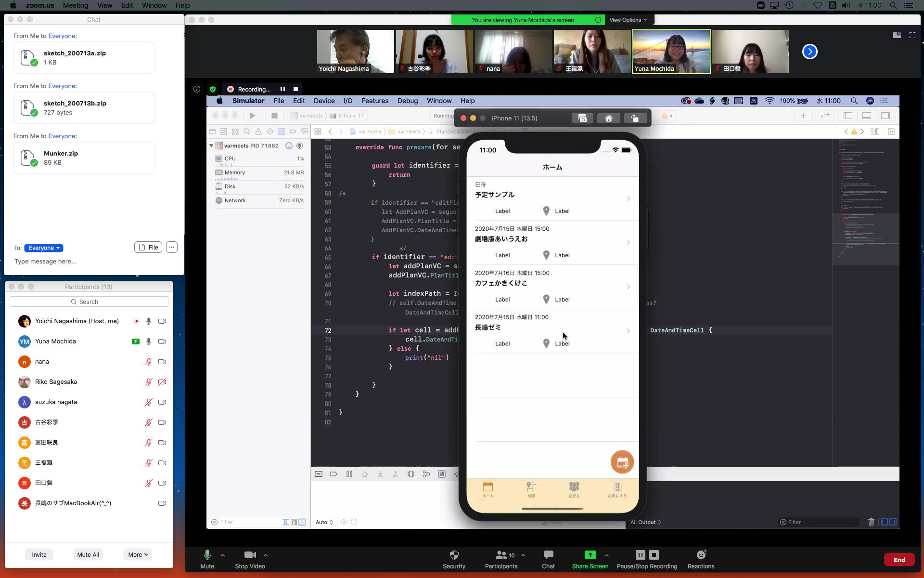Screen dimensions: 924x578
Task: Expand the View Options dropdown
Action: 628,20
